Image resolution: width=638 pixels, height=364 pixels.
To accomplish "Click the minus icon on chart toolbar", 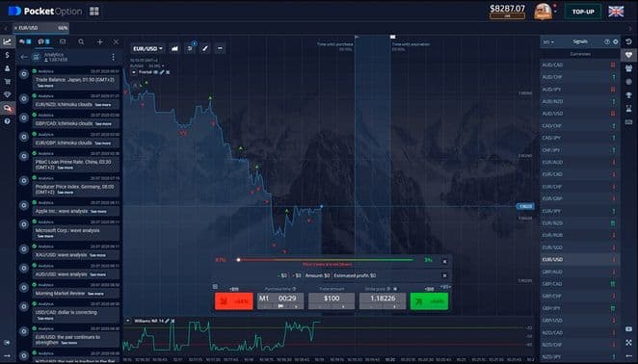I will coord(220,48).
